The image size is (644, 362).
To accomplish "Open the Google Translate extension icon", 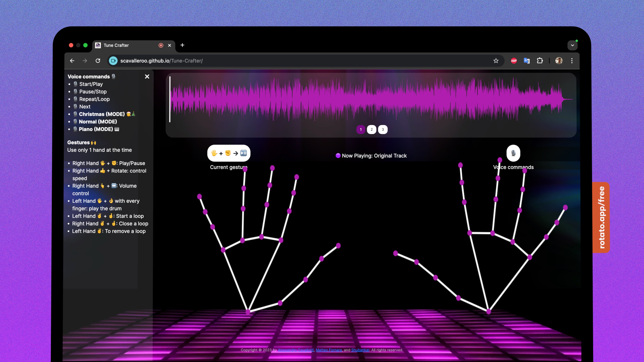I will click(x=527, y=61).
